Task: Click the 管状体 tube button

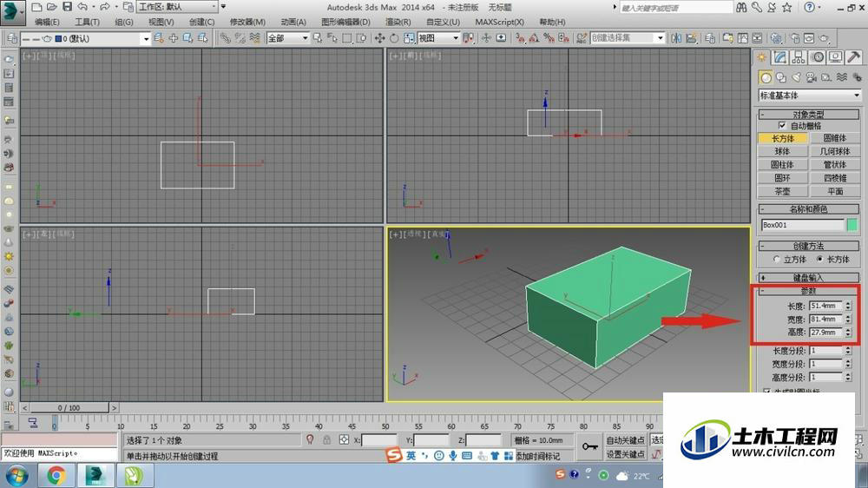Action: tap(834, 164)
